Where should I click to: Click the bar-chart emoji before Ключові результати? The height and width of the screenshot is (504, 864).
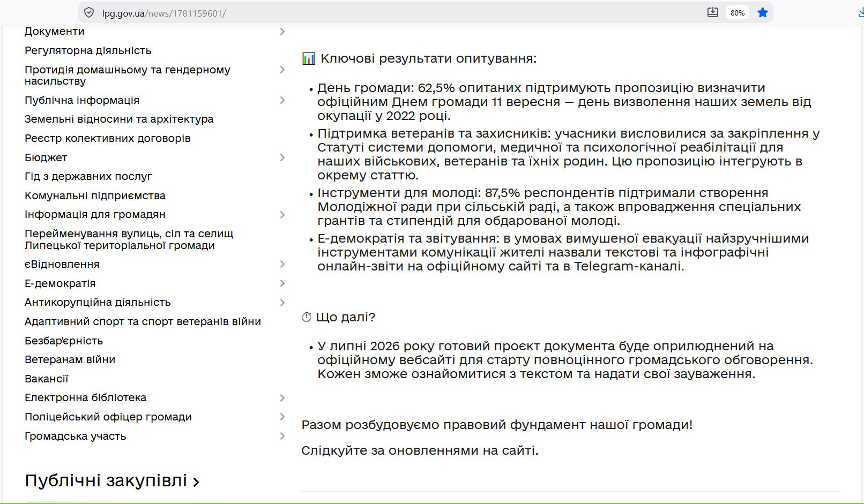coord(309,58)
